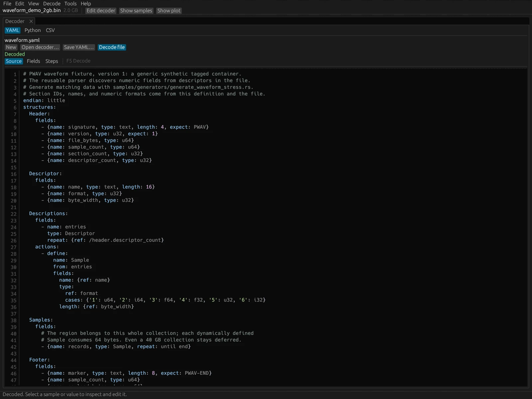Click the 2.0 GB file size label
532x399 pixels.
(70, 10)
